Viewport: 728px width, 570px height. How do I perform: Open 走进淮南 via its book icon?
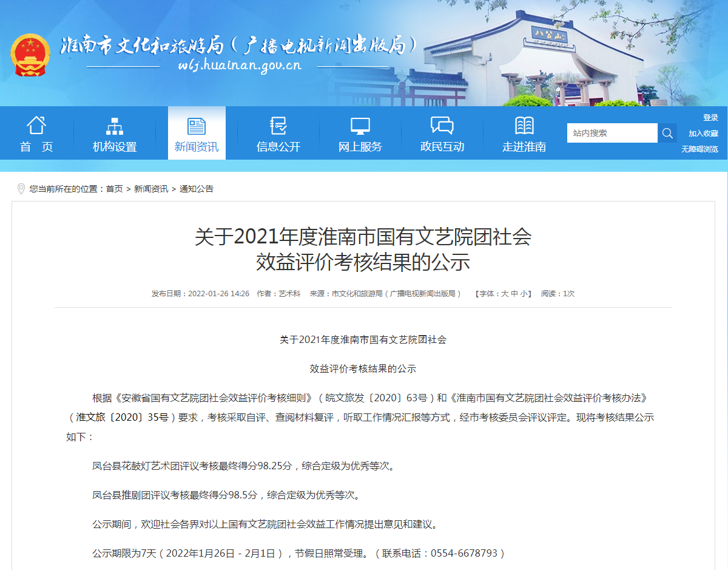click(524, 125)
